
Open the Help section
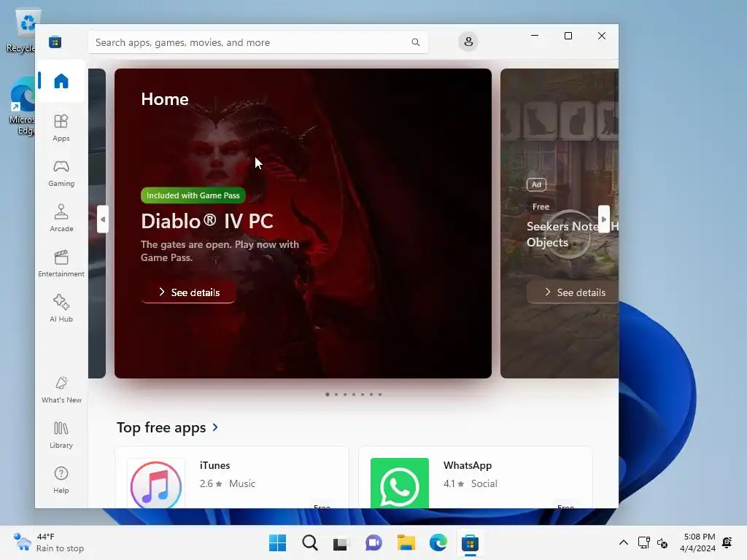(x=61, y=480)
